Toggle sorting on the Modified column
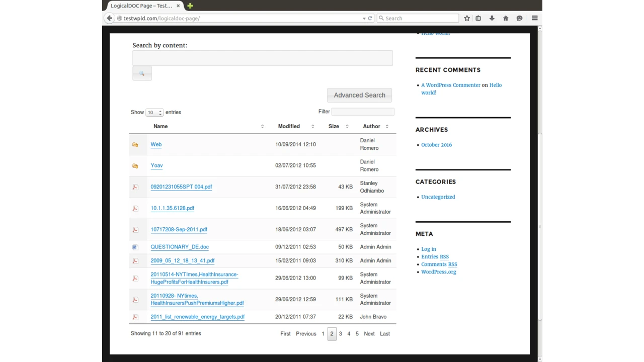The image size is (644, 362). point(312,126)
